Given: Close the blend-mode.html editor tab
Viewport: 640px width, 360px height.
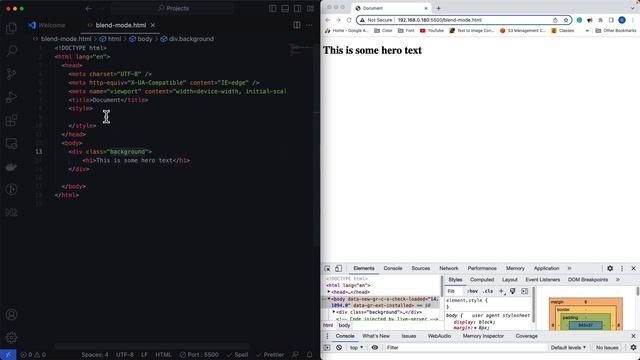Looking at the screenshot, I should pyautogui.click(x=153, y=25).
